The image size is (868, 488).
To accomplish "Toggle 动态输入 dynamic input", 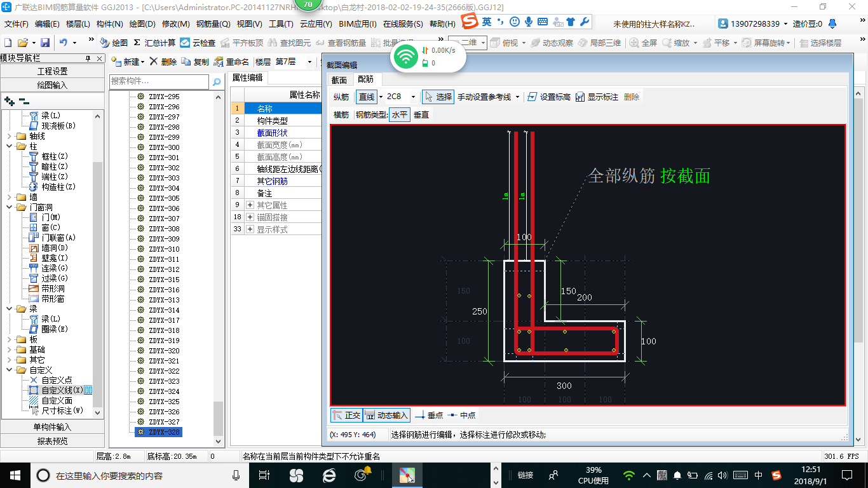I will pyautogui.click(x=387, y=415).
